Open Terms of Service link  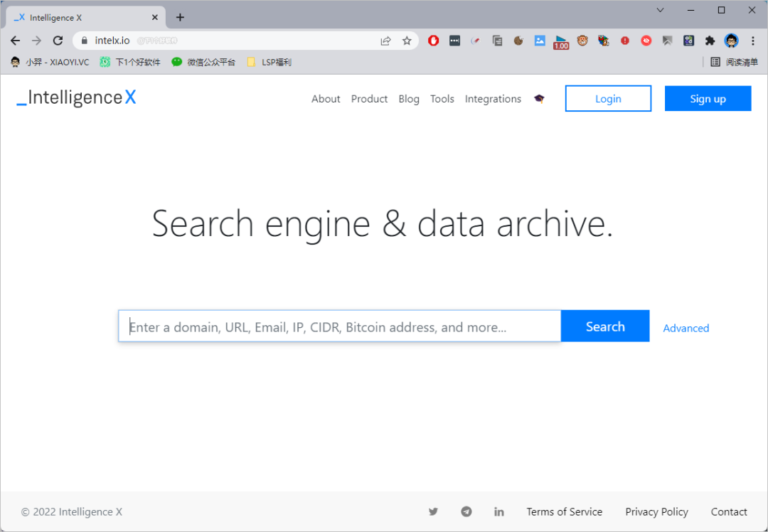[564, 511]
